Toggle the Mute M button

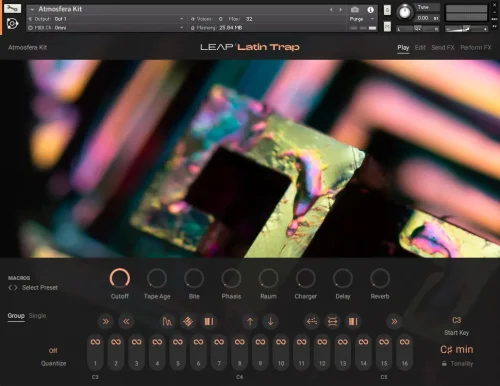387,26
